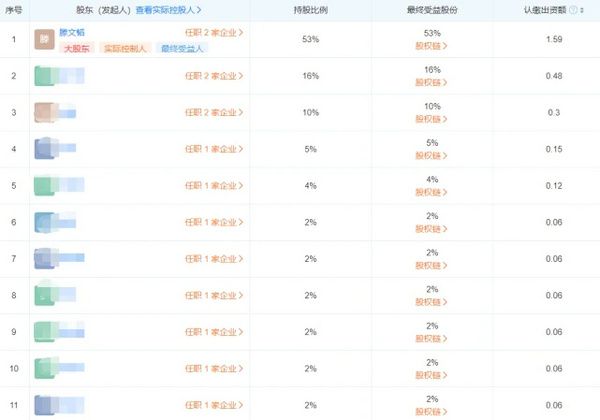The height and width of the screenshot is (420, 600).
Task: Click the 最终受益人 tag
Action: pyautogui.click(x=182, y=49)
